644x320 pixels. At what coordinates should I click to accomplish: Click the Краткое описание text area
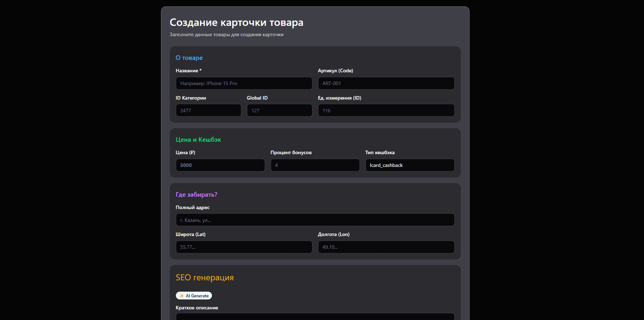point(315,317)
